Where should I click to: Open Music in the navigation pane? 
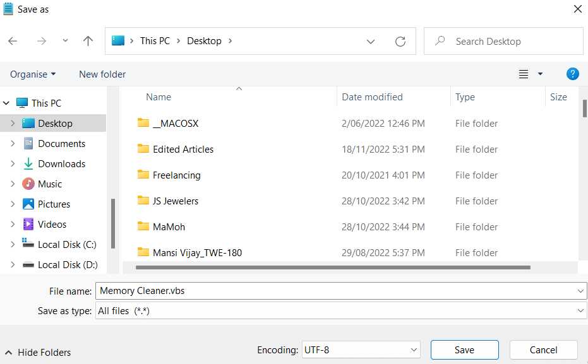[x=50, y=184]
